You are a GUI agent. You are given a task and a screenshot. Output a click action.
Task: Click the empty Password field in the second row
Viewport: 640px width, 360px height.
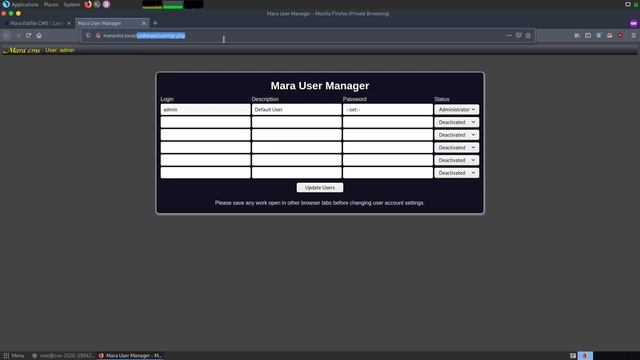click(388, 122)
